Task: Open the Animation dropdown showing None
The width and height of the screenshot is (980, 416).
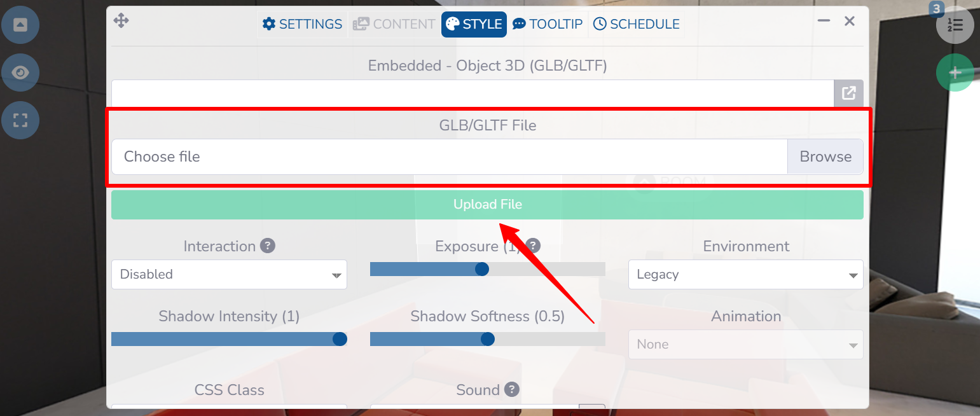Action: coord(745,344)
